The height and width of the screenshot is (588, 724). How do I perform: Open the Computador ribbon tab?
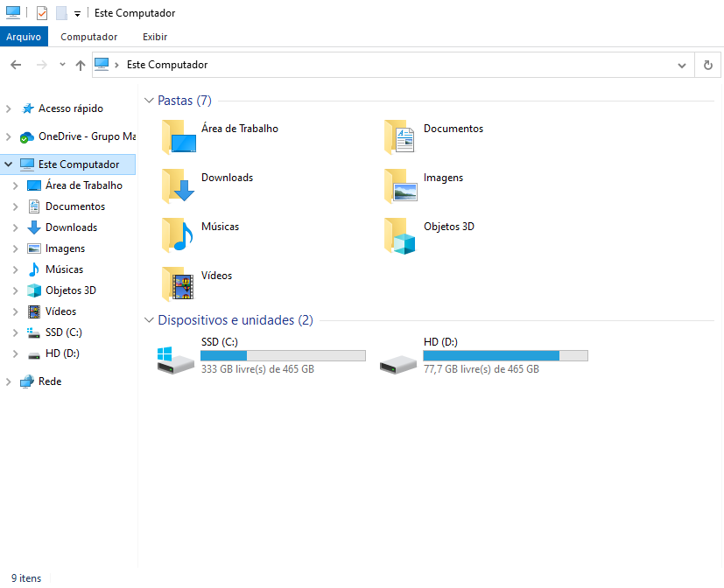(x=88, y=37)
